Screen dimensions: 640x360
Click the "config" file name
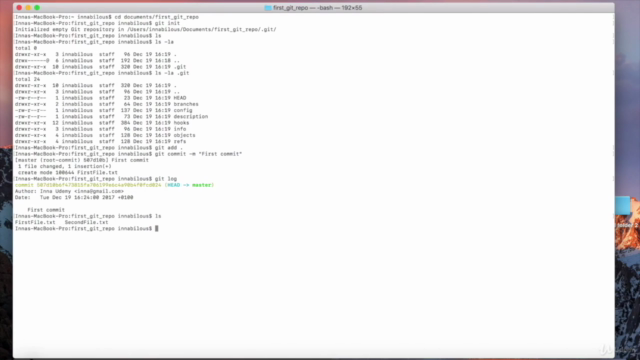click(183, 110)
